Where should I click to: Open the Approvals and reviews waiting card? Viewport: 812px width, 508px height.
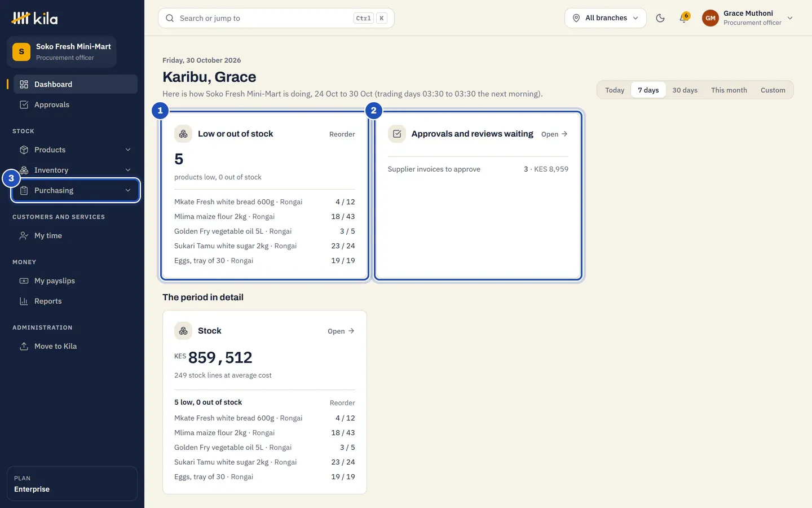coord(554,134)
